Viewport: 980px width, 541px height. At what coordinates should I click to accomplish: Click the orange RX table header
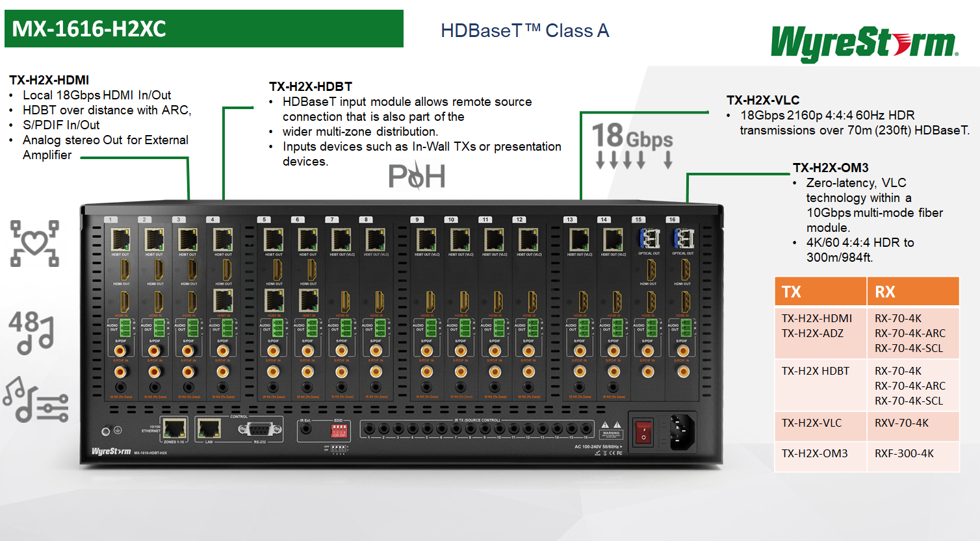(x=913, y=292)
